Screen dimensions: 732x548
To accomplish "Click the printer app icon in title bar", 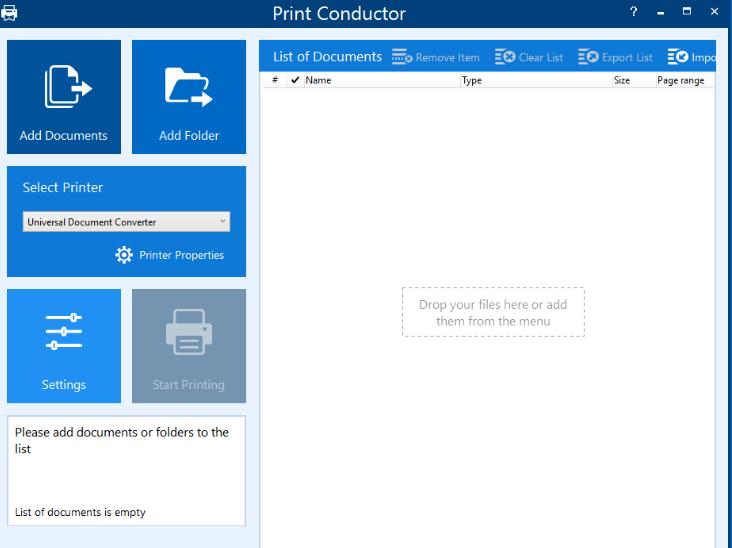I will tap(9, 13).
